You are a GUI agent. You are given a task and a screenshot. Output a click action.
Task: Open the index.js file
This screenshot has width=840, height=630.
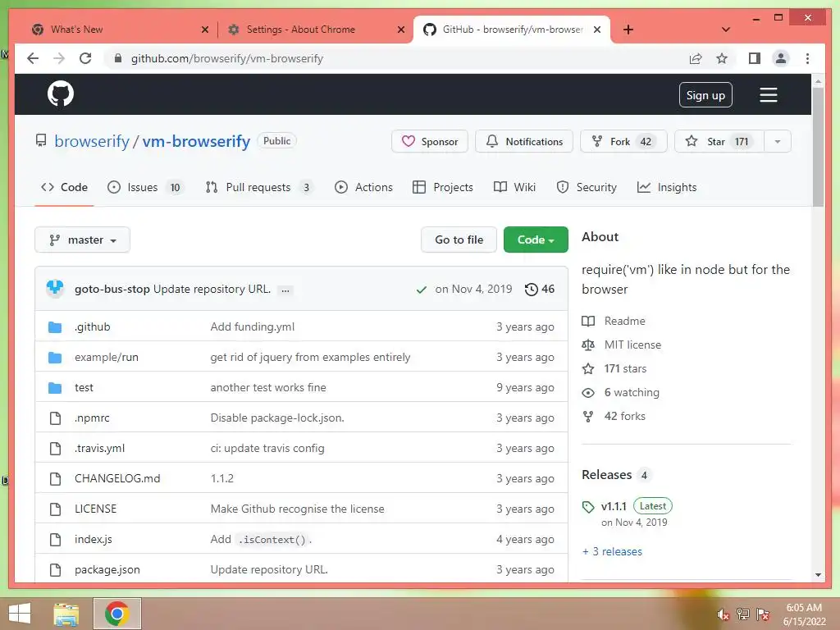(94, 540)
